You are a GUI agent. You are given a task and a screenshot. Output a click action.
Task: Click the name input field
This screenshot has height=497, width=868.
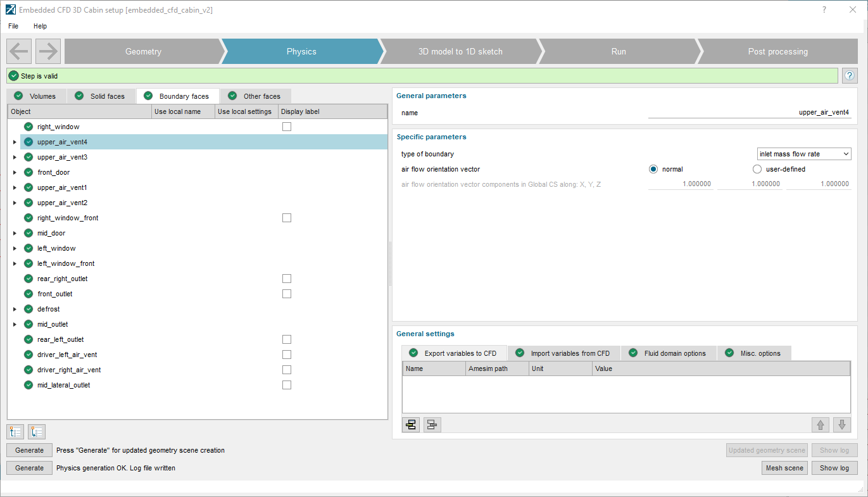point(750,113)
